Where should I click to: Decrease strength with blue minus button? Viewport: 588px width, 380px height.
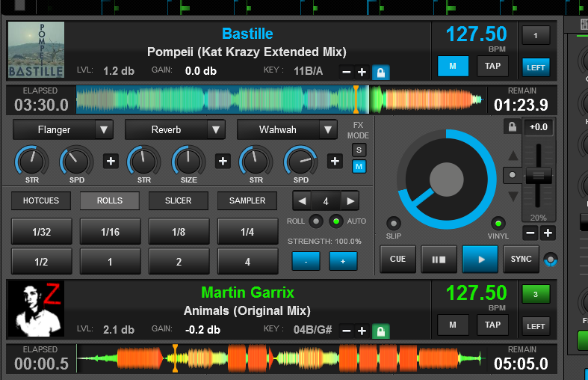tap(306, 262)
